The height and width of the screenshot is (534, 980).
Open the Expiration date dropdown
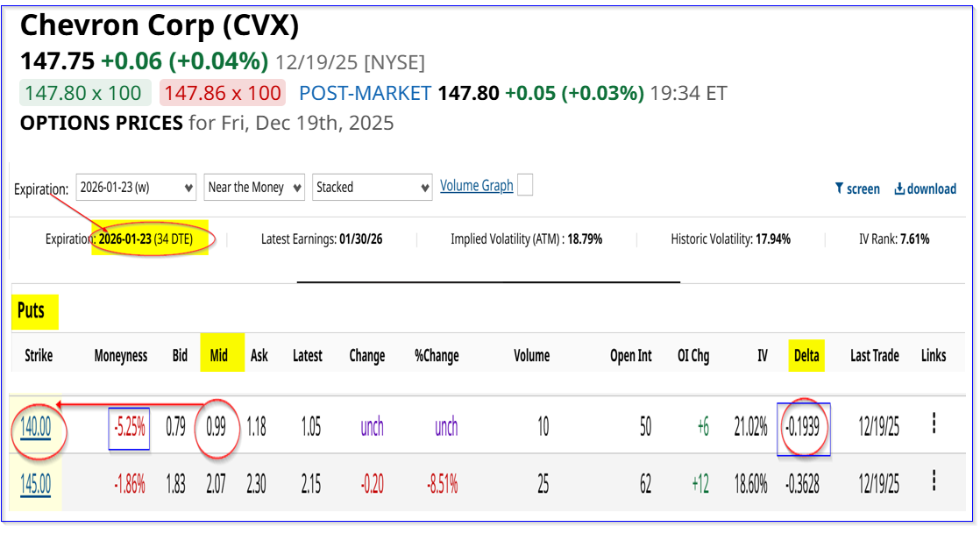[136, 187]
